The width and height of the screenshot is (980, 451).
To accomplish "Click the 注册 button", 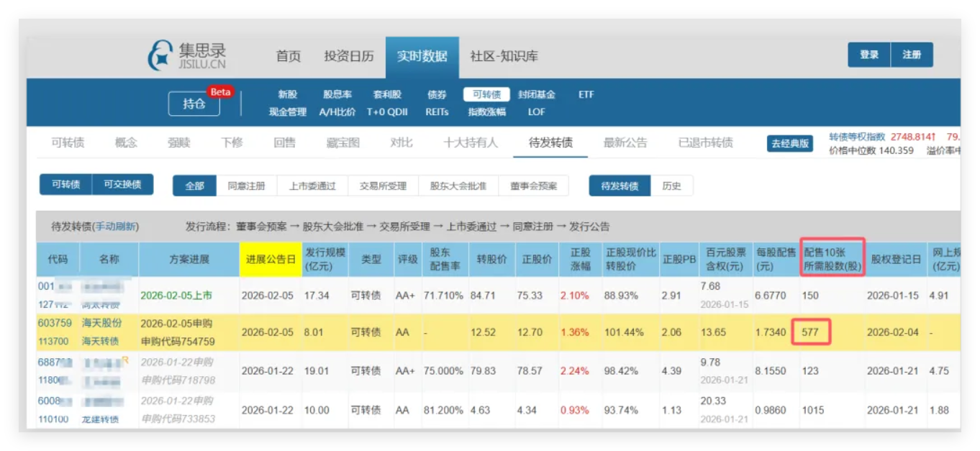I will (912, 55).
